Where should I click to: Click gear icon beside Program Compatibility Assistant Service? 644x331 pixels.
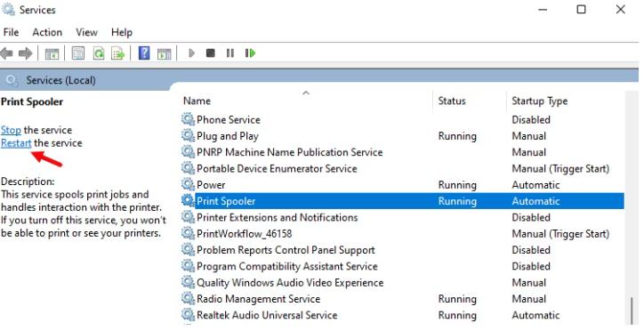(188, 266)
